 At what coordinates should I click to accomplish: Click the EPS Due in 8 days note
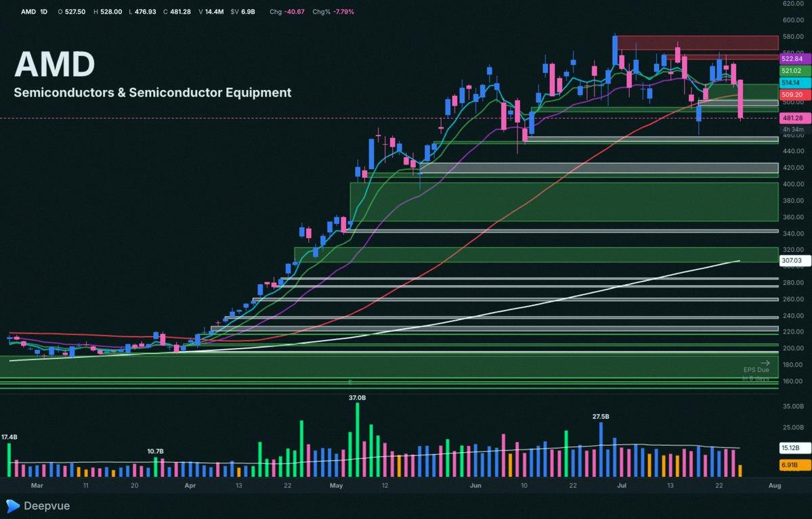756,374
